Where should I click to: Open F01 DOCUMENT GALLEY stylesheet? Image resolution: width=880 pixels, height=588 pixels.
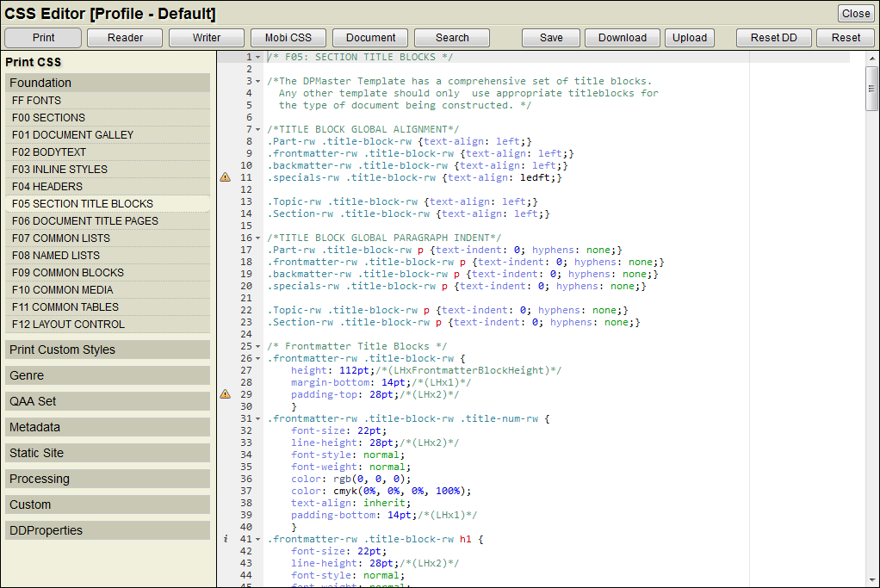[108, 135]
